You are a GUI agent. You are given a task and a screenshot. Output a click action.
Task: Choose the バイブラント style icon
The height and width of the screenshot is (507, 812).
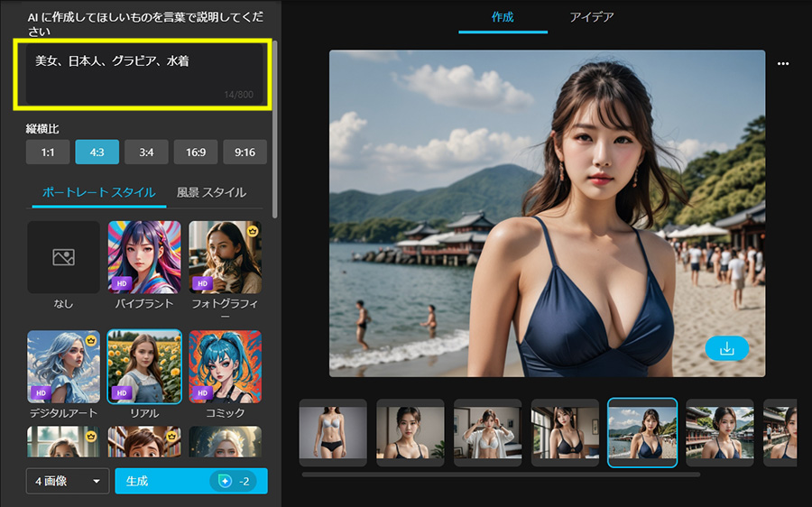tap(144, 257)
